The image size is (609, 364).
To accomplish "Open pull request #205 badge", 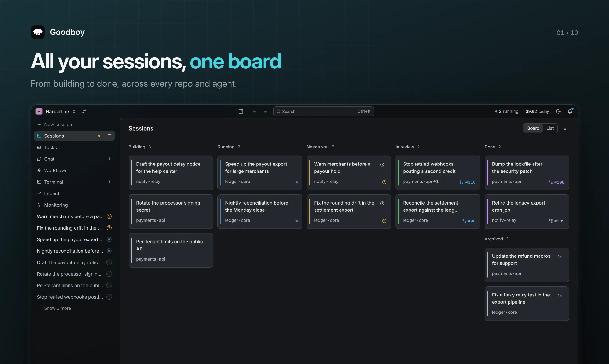I will [556, 221].
